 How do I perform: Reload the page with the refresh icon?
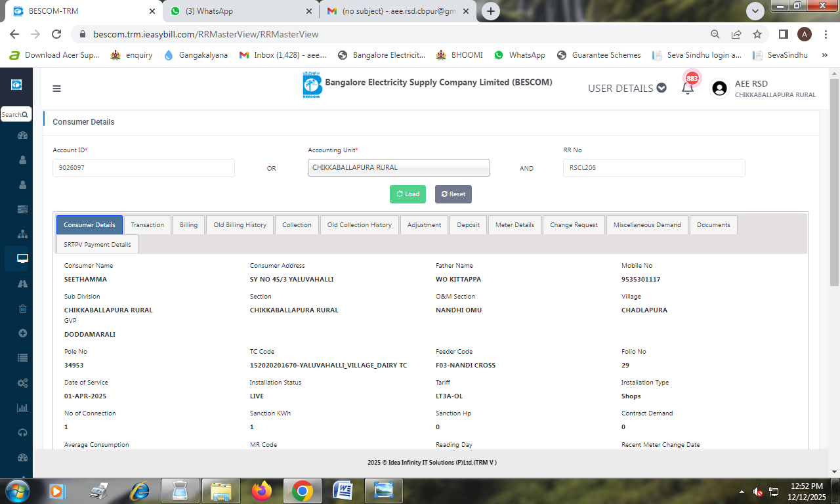point(56,34)
